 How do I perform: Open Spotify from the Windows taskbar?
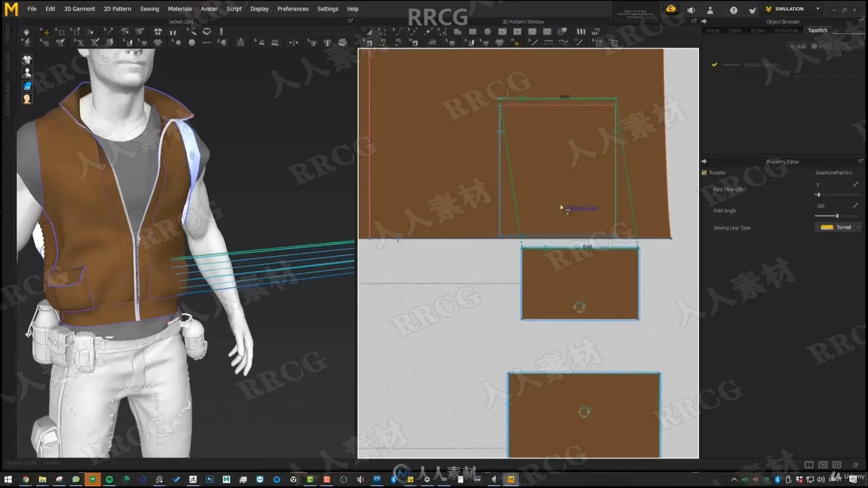click(109, 479)
